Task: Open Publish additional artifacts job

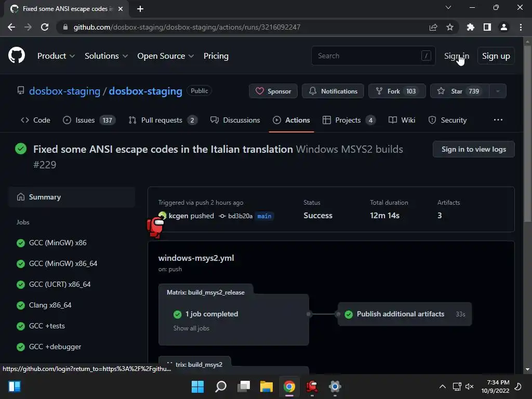Action: 404,314
